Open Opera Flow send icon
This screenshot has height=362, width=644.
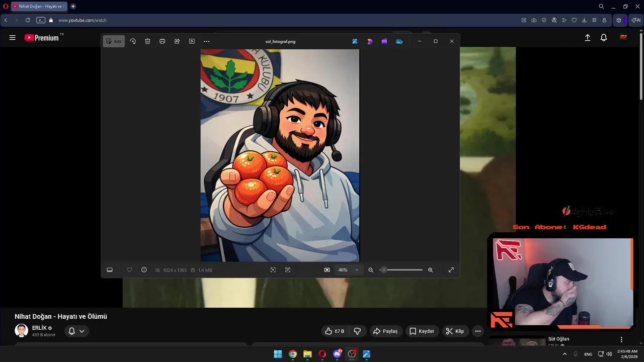564,20
